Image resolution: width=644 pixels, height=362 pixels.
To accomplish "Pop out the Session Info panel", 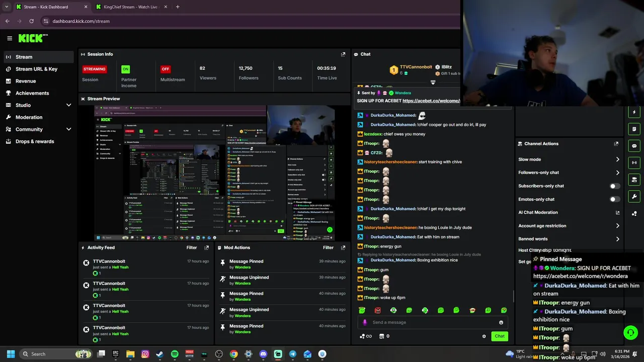I will [x=343, y=54].
